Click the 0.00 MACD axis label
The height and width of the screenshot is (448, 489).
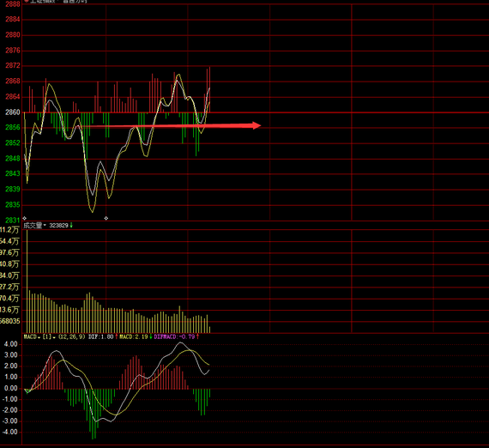pos(10,388)
